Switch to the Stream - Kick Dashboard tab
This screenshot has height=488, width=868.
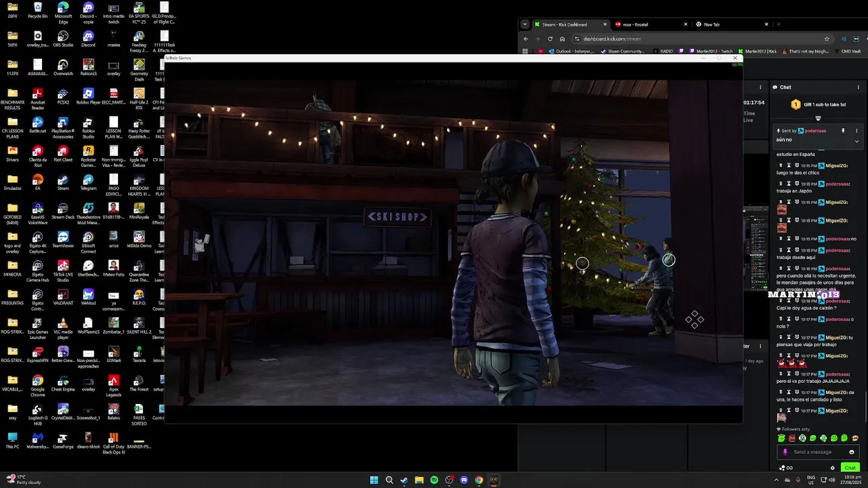570,24
